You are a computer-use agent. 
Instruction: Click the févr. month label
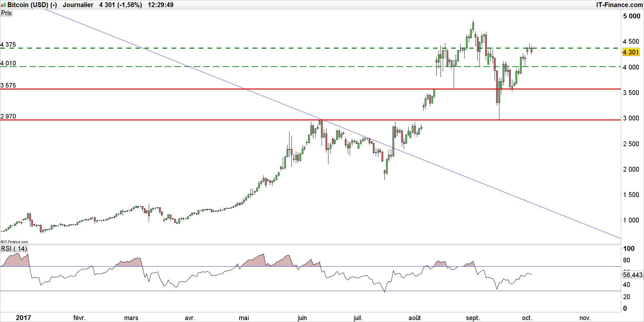click(80, 318)
